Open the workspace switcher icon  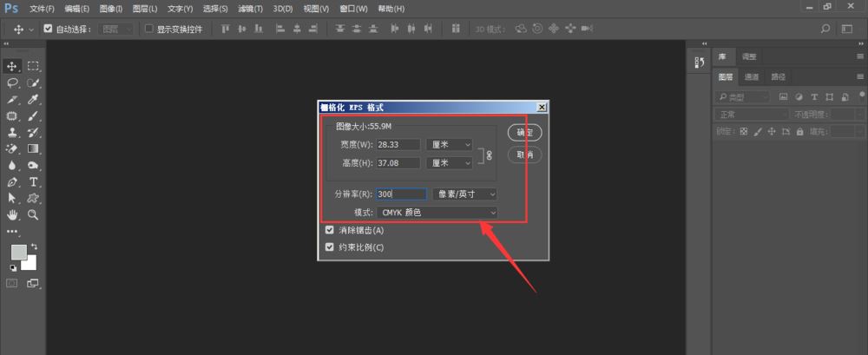click(x=847, y=29)
